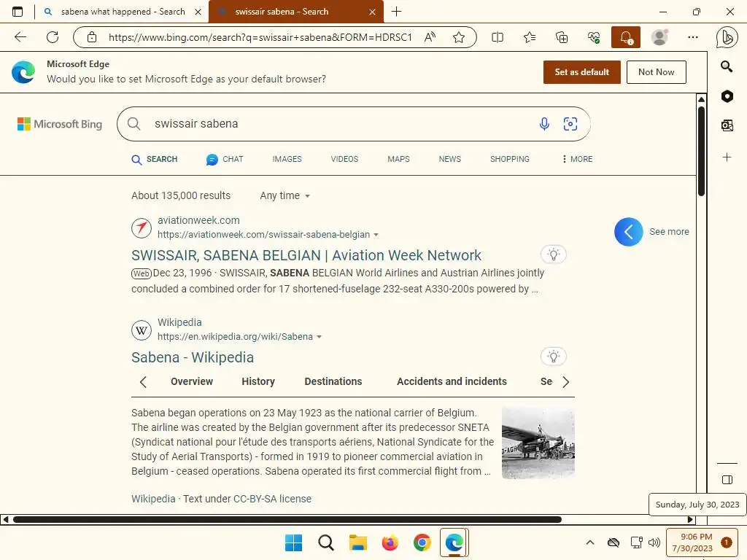Launch Firefox from taskbar
The image size is (747, 560).
[x=390, y=542]
